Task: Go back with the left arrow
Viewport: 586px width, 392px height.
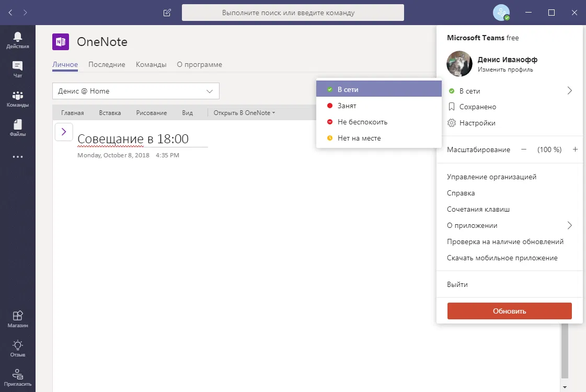Action: pyautogui.click(x=10, y=13)
